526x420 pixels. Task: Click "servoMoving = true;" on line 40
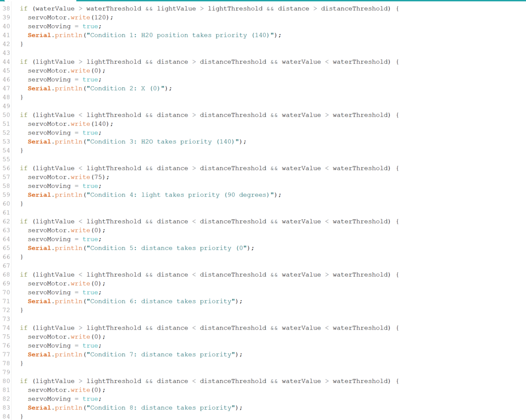click(64, 27)
